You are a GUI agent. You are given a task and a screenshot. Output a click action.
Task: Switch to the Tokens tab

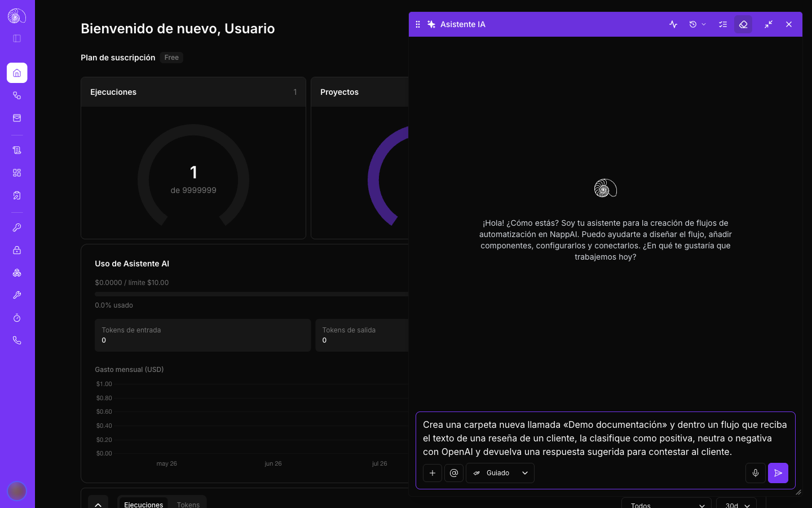point(188,505)
